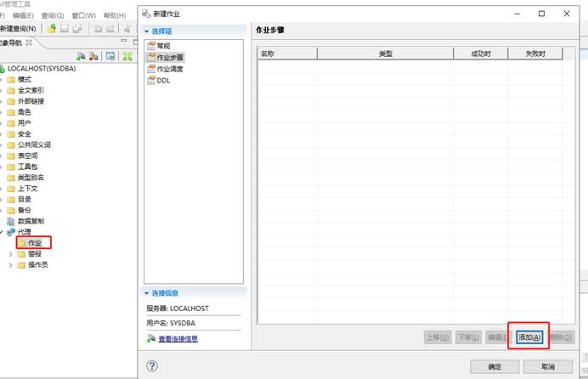This screenshot has width=588, height=379.
Task: Click the green four-squares icon in navigator toolbar
Action: coord(127,56)
